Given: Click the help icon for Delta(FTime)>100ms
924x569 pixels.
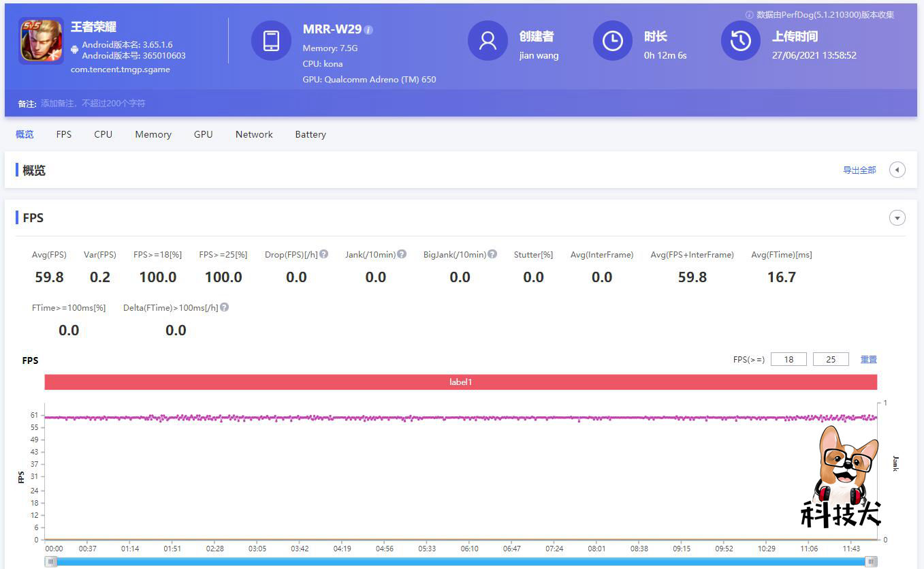Looking at the screenshot, I should click(225, 307).
